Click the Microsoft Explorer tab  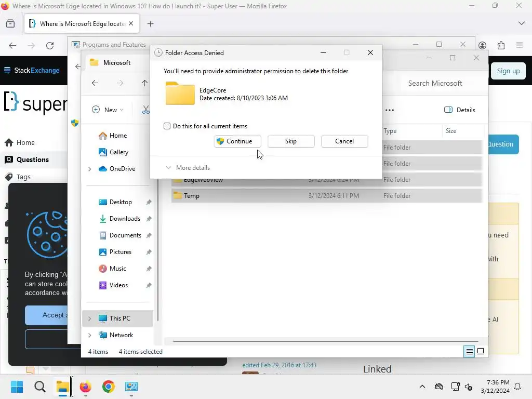[x=116, y=63]
